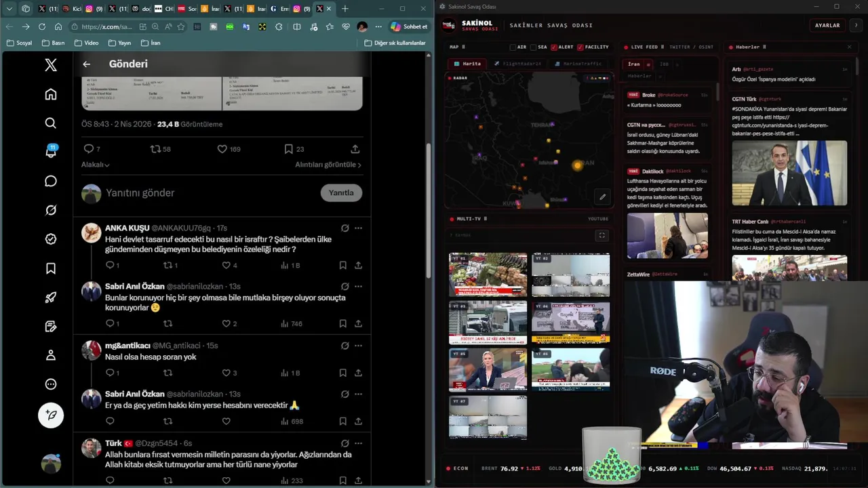The width and height of the screenshot is (868, 488).
Task: Open Sohbet et Copilot button
Action: [410, 26]
